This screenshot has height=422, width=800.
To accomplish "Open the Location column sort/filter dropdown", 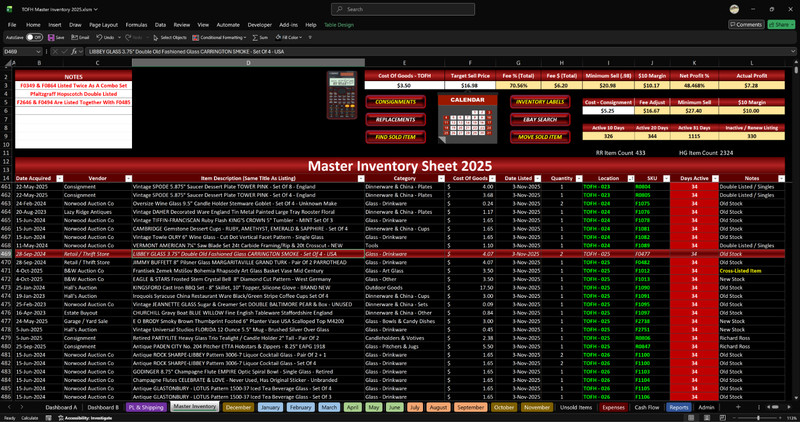I will [x=631, y=179].
